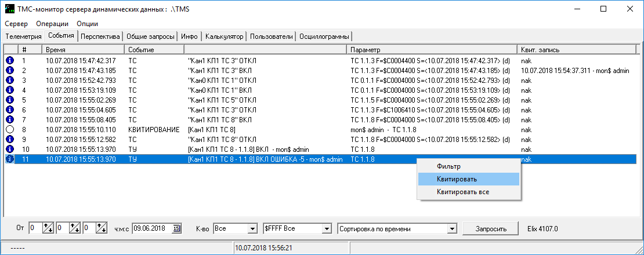
Task: Click the second time offset spinner
Action: tap(75, 228)
